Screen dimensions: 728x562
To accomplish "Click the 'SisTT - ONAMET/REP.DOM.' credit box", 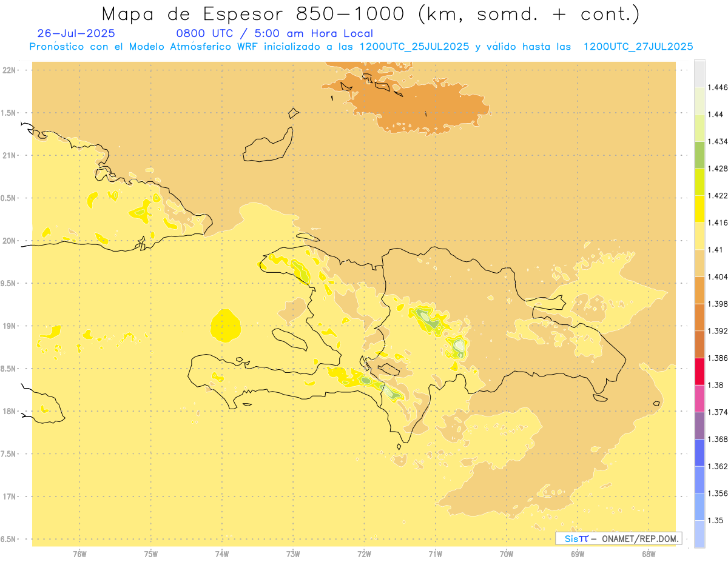I will click(x=619, y=538).
